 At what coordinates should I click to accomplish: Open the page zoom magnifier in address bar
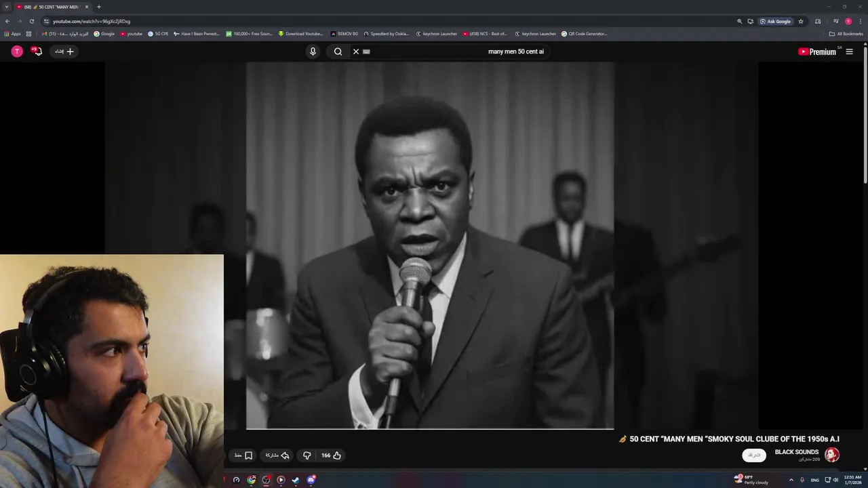pyautogui.click(x=739, y=21)
